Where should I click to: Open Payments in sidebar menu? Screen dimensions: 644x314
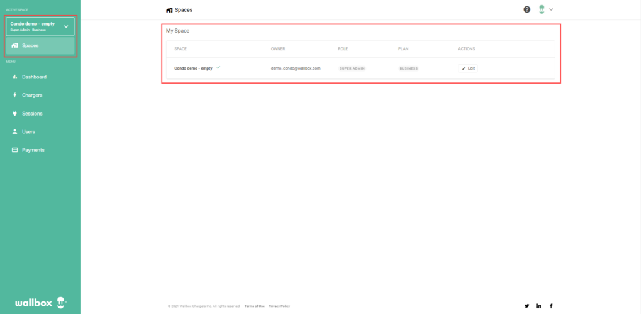(x=33, y=150)
